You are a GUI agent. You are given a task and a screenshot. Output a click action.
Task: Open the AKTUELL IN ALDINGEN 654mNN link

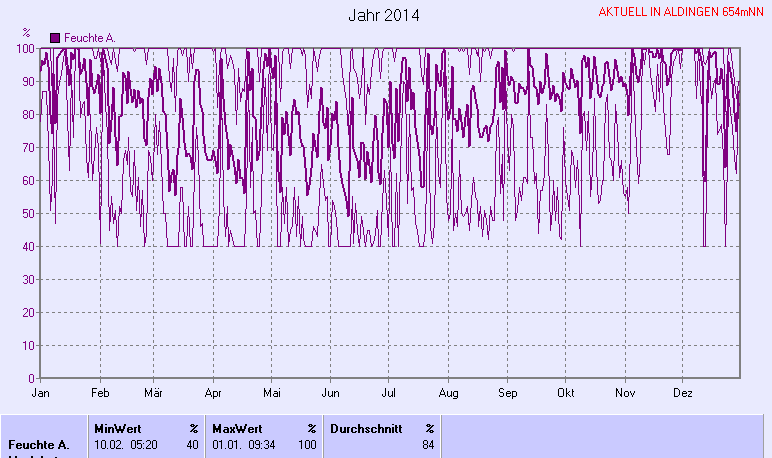point(683,12)
